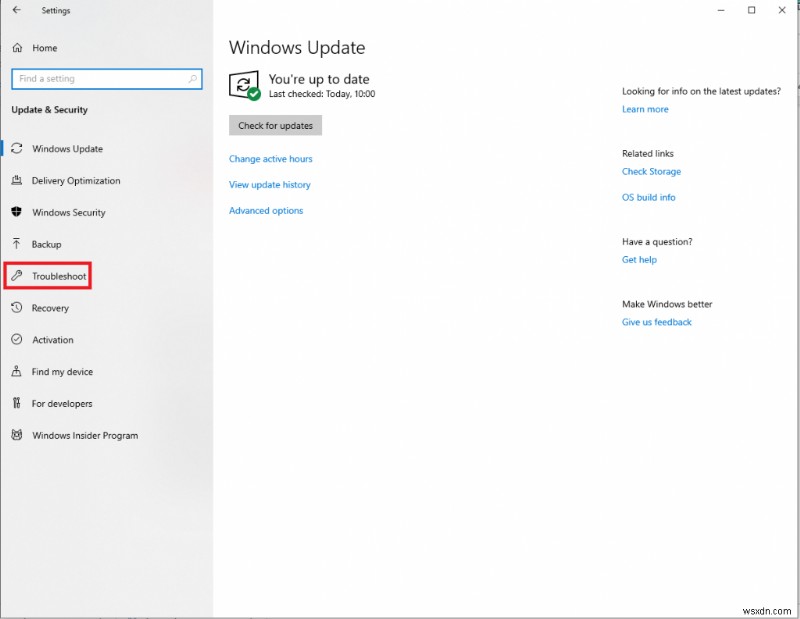Screen dimensions: 800x619
Task: Click the back arrow in title bar
Action: point(15,10)
